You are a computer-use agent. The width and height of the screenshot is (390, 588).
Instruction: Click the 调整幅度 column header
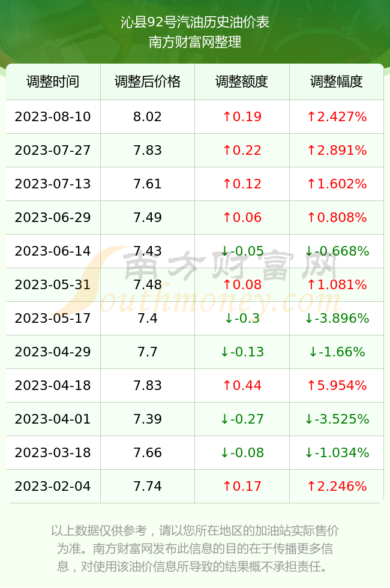(337, 82)
